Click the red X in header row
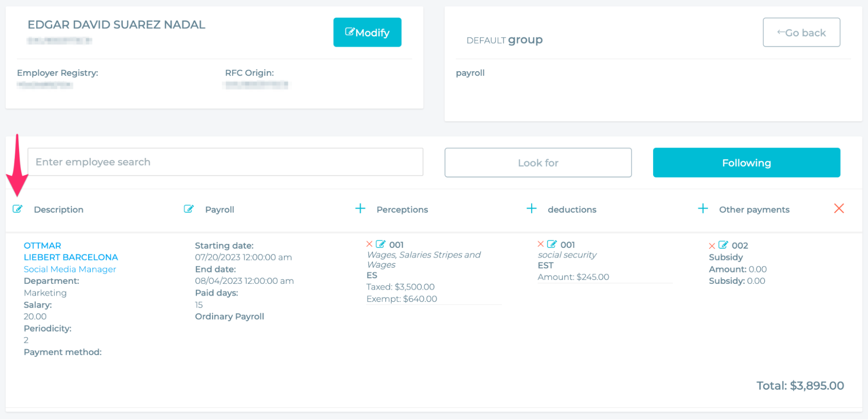 [x=839, y=209]
